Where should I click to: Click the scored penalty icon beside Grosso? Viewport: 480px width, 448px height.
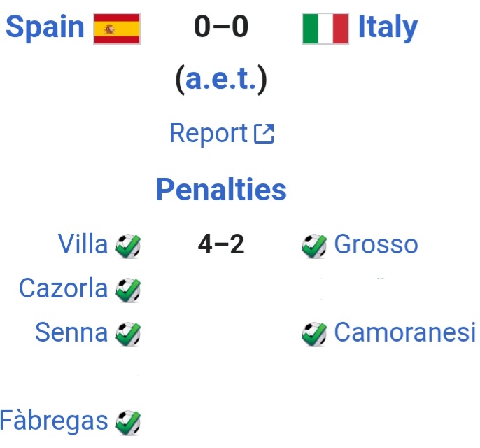tap(314, 246)
